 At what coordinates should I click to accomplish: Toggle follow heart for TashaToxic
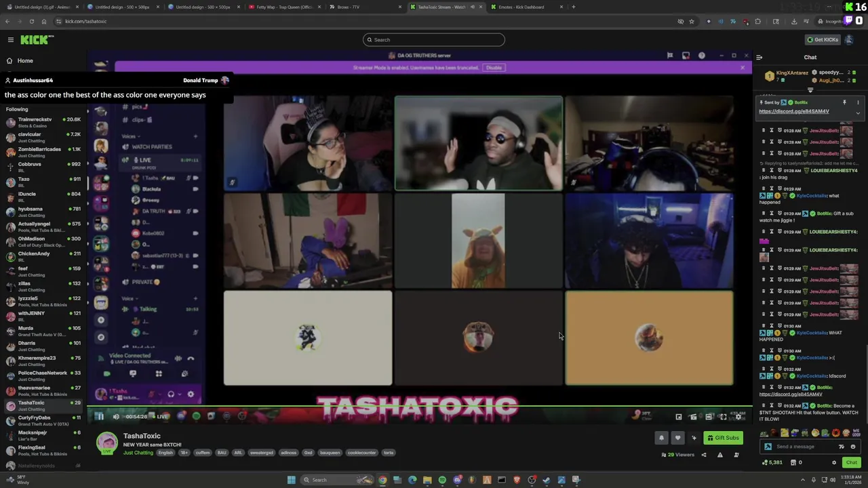[677, 438]
